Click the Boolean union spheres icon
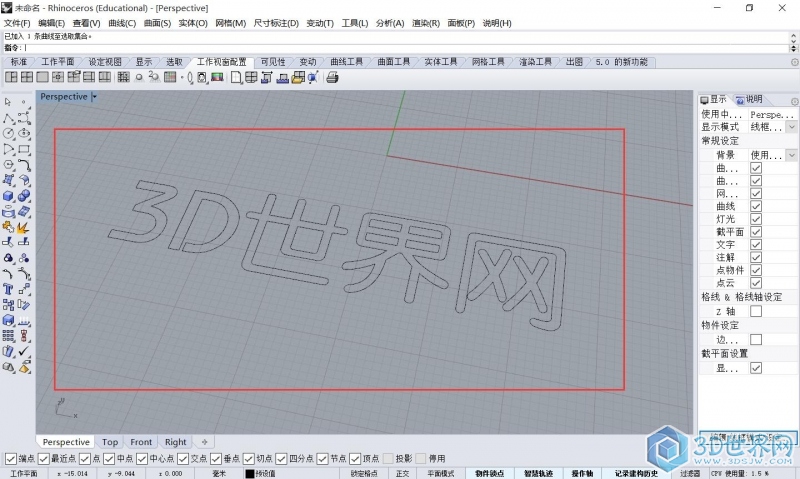 tap(24, 196)
